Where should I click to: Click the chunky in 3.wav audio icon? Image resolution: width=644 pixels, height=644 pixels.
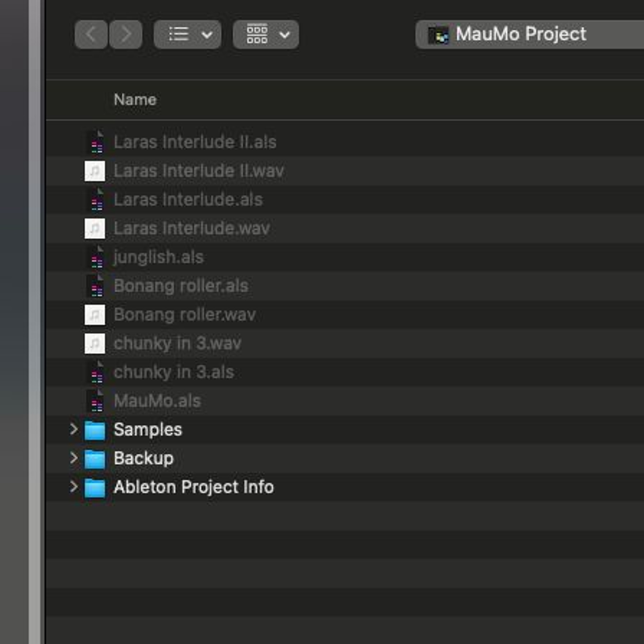(95, 343)
